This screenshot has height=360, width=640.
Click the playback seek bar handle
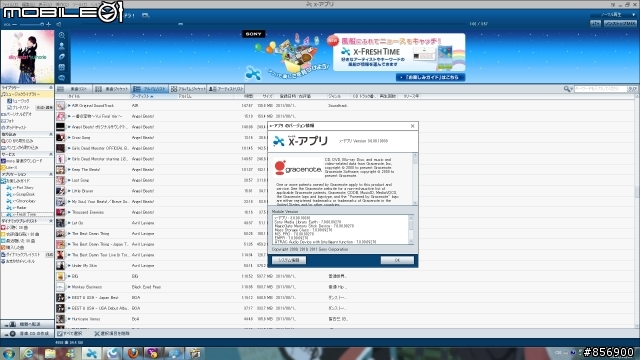point(180,24)
